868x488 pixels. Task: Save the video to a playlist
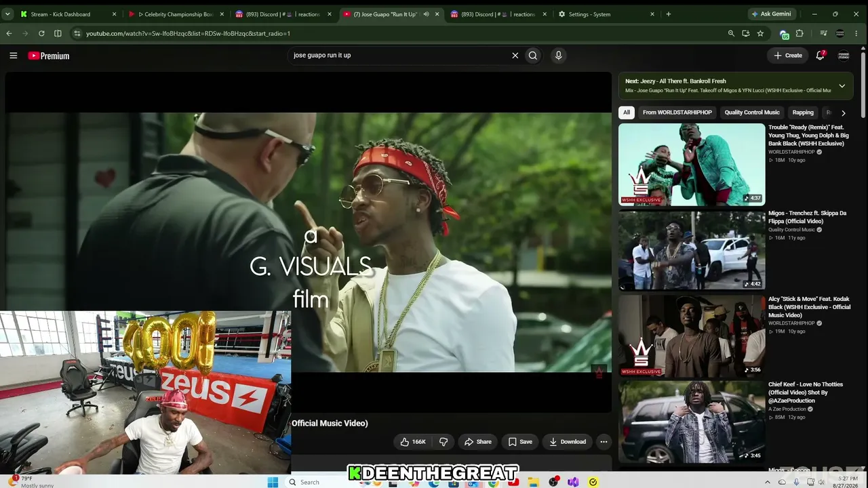pyautogui.click(x=520, y=442)
